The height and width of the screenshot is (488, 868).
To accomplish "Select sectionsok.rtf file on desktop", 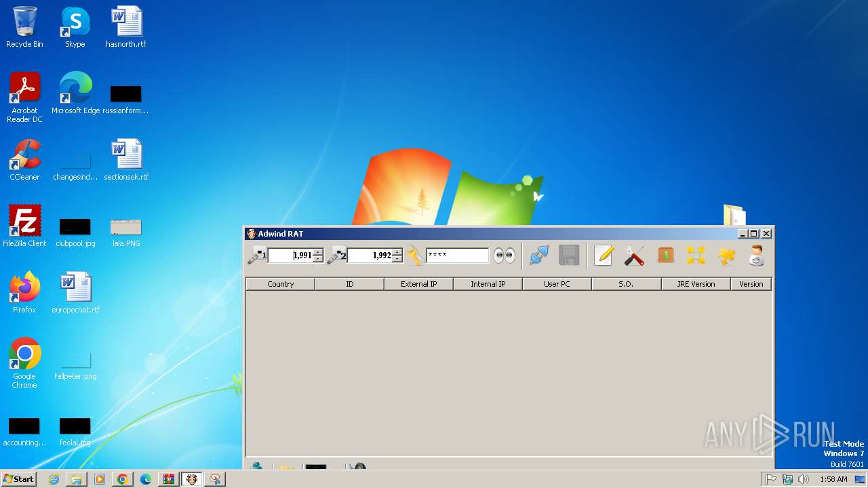I will (126, 160).
